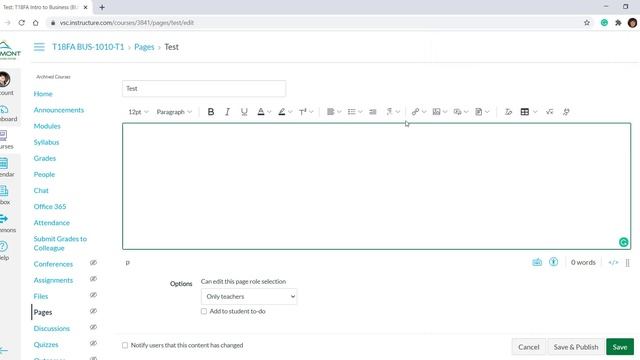The width and height of the screenshot is (640, 360).
Task: Click the apps plug icon
Action: [x=566, y=112]
